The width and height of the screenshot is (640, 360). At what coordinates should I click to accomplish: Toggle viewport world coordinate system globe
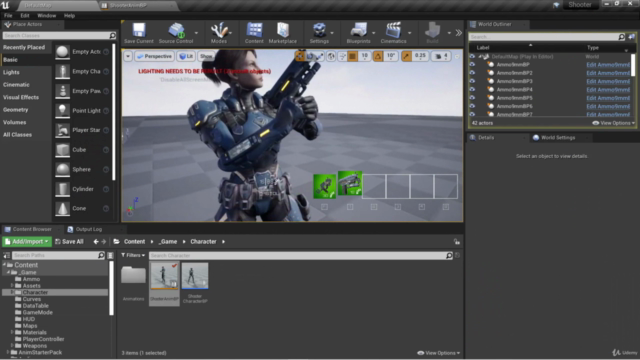coord(331,56)
